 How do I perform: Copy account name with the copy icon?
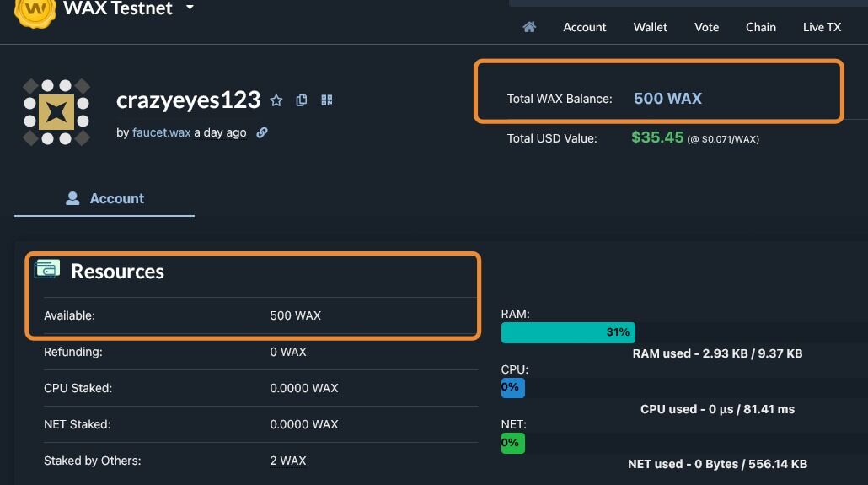[301, 100]
